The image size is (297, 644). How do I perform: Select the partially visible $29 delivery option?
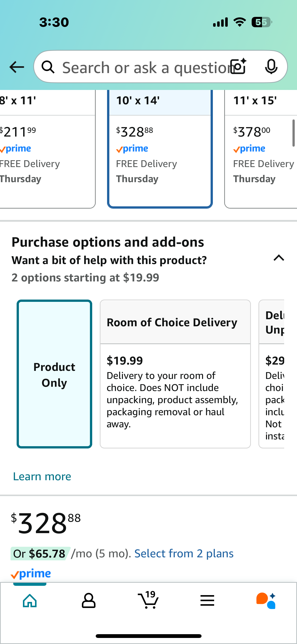pyautogui.click(x=272, y=374)
